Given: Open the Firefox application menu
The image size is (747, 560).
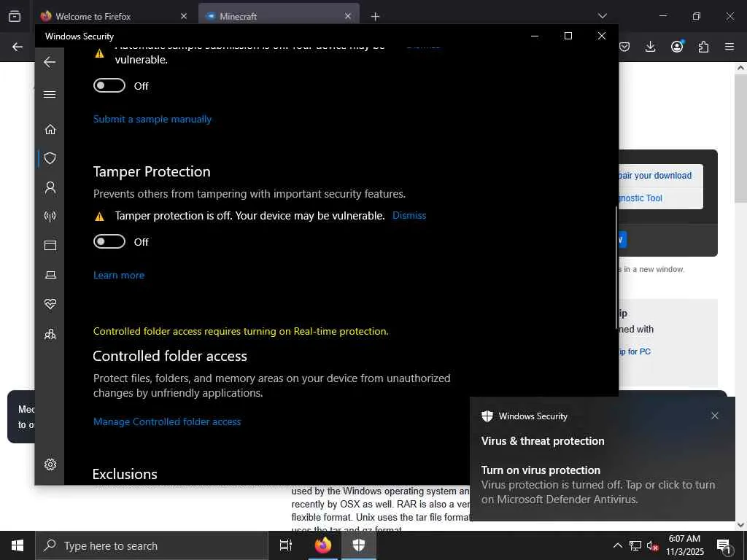Looking at the screenshot, I should tap(729, 47).
